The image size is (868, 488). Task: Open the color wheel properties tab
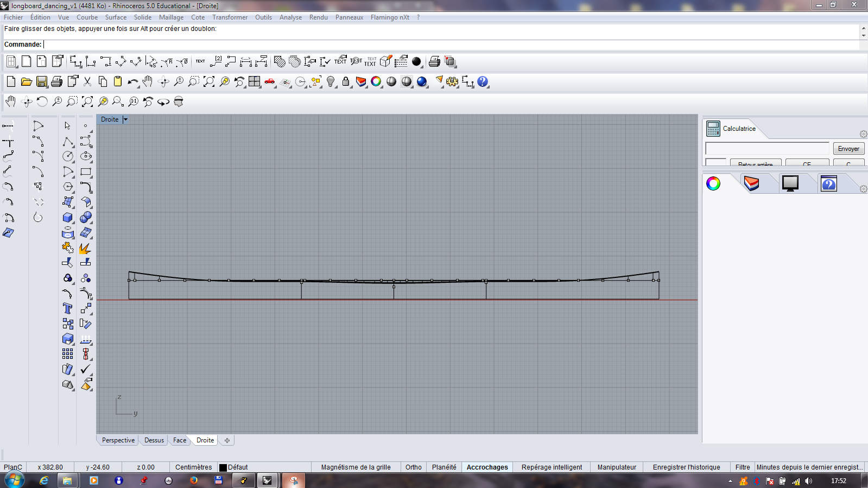point(713,183)
